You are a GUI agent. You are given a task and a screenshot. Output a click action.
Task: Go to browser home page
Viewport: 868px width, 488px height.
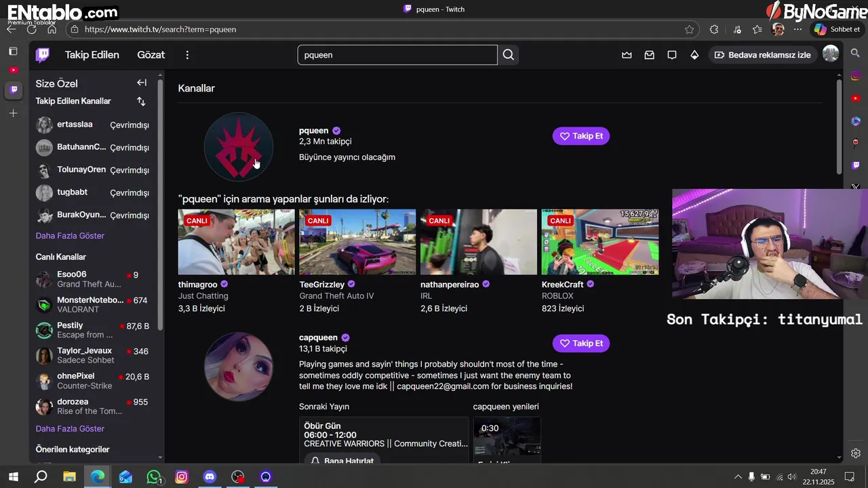click(52, 29)
